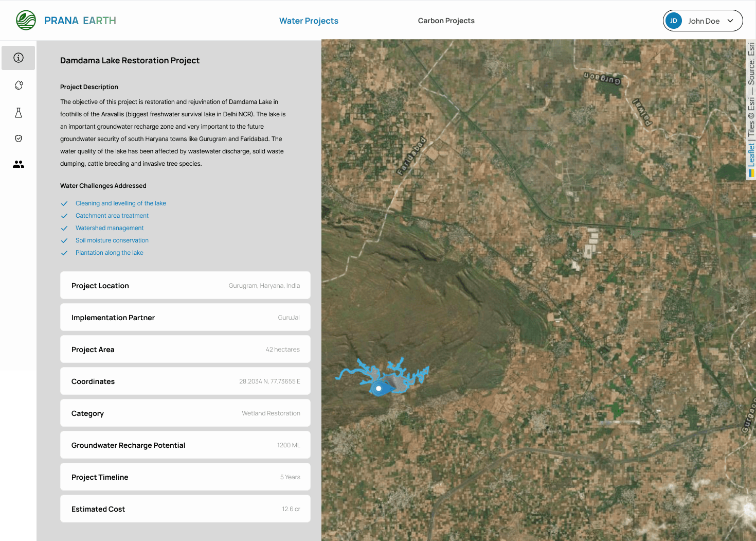Click the GuruJal partner value

pos(289,318)
